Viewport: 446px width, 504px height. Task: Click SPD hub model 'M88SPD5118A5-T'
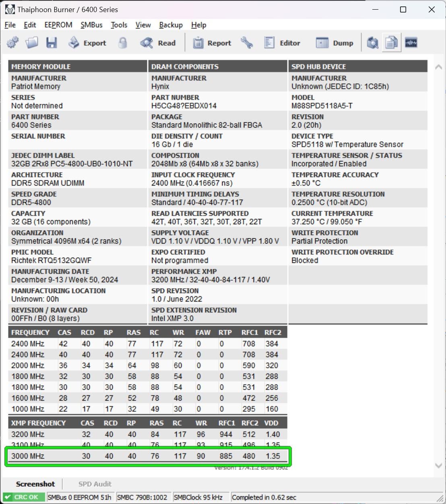[x=322, y=106]
